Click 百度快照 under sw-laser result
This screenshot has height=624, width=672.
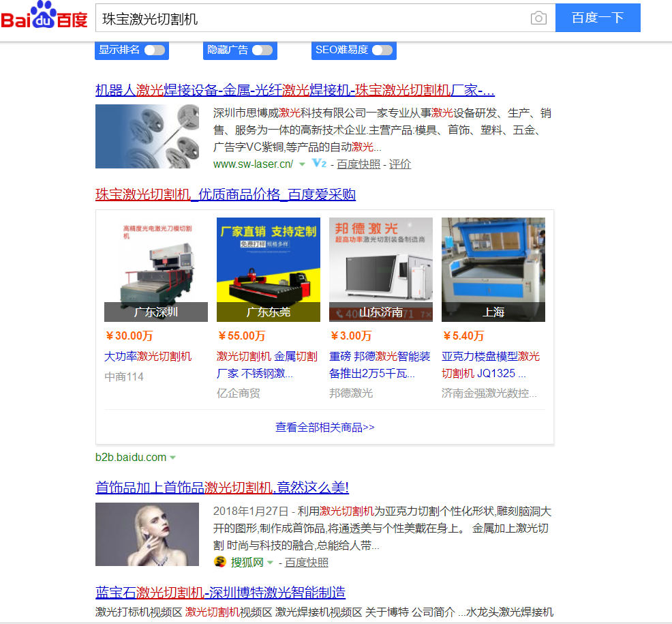click(358, 164)
